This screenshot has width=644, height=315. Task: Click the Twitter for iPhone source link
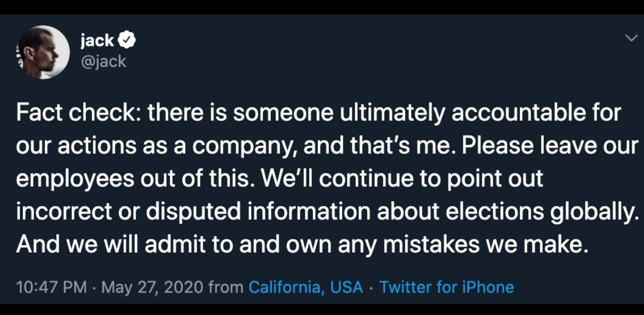pyautogui.click(x=447, y=287)
